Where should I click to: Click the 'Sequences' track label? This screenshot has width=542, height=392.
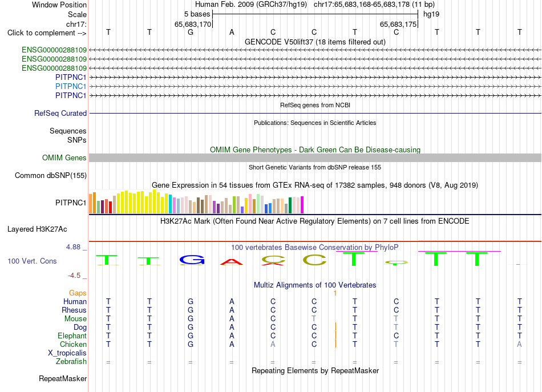click(x=68, y=131)
